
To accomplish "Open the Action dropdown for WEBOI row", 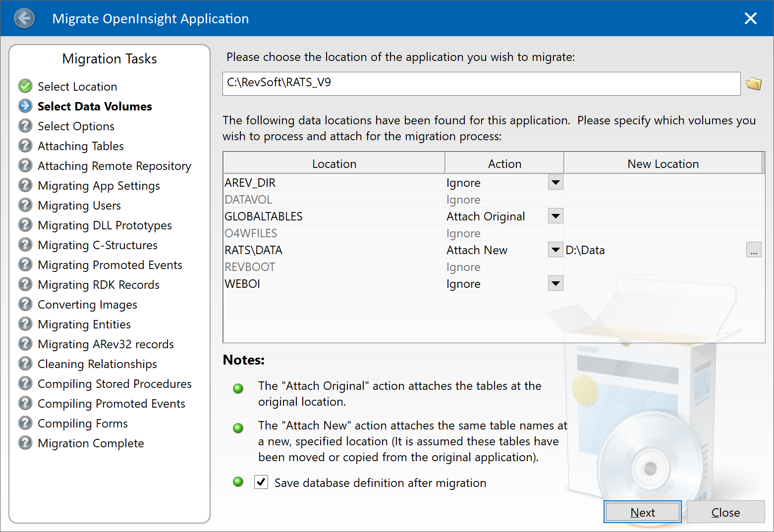I will (x=555, y=284).
